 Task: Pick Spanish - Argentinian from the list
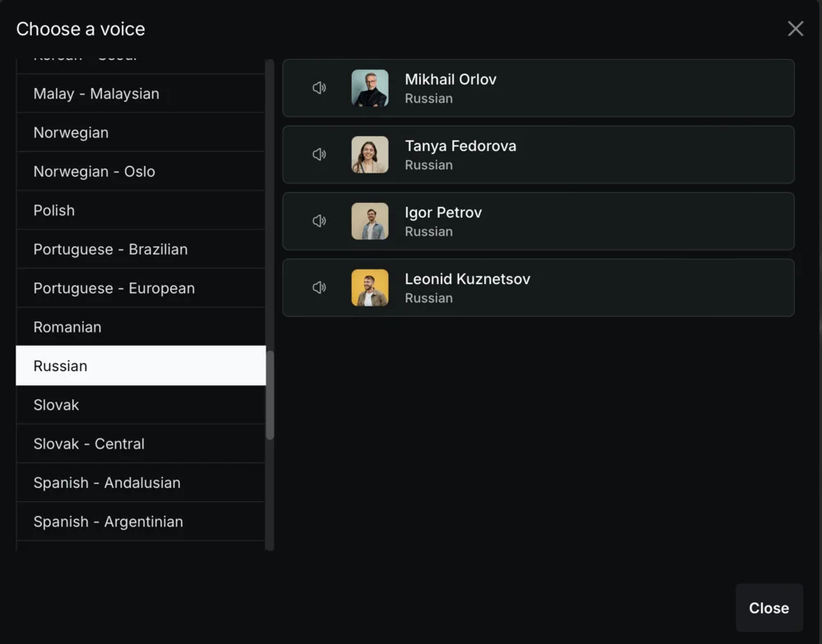click(108, 522)
